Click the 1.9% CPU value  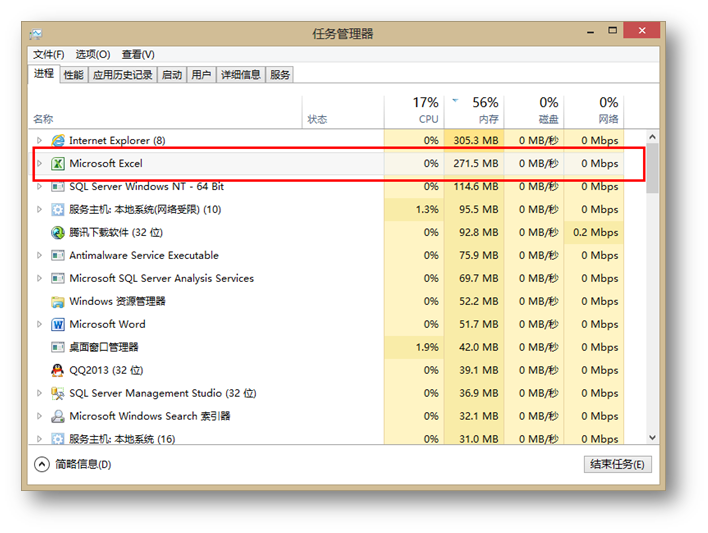point(427,347)
